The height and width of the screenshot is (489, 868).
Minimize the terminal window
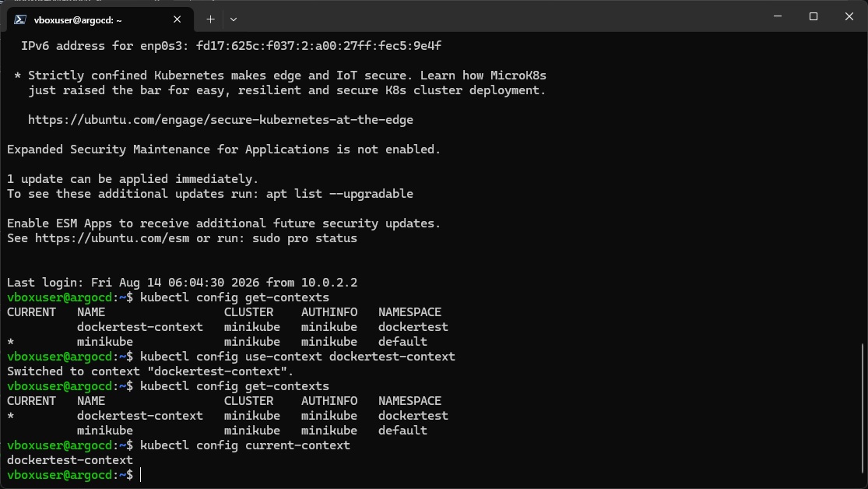778,16
